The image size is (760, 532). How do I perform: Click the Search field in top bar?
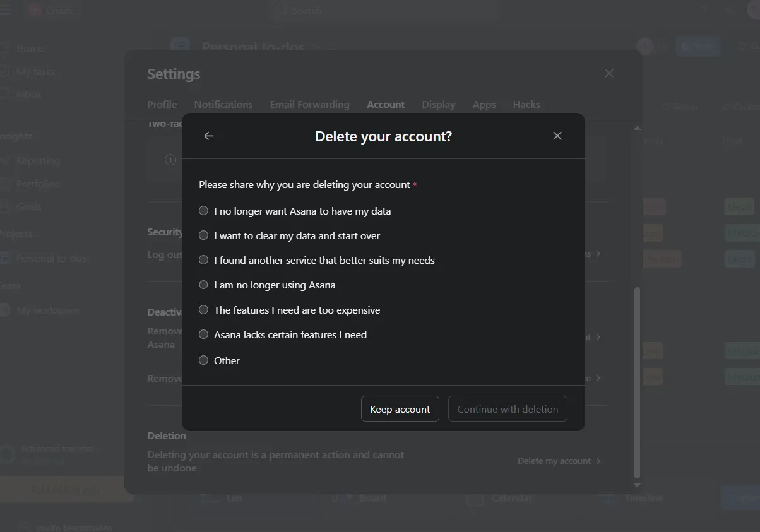pyautogui.click(x=384, y=10)
